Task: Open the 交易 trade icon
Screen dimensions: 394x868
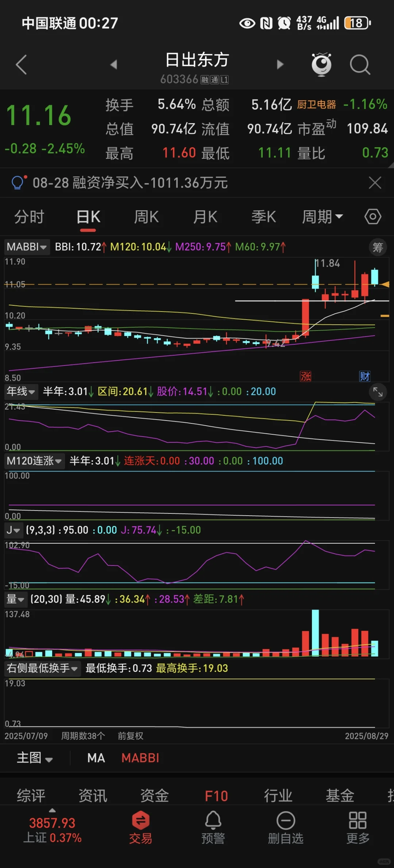Action: pos(140,828)
